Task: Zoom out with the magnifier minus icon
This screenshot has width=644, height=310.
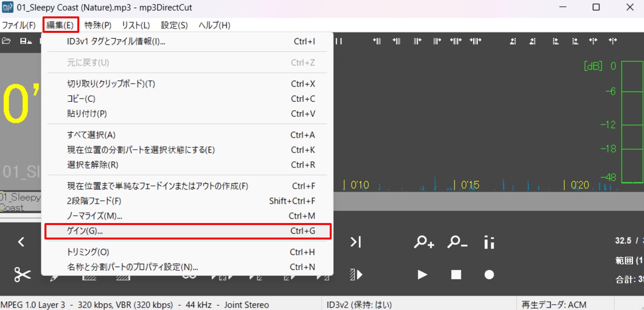Action: coord(457,242)
